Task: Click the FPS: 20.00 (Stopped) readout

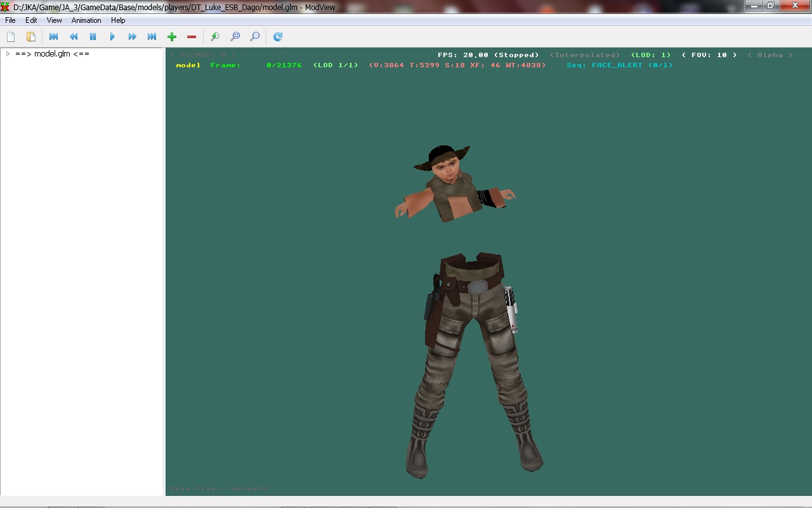Action: (x=488, y=55)
